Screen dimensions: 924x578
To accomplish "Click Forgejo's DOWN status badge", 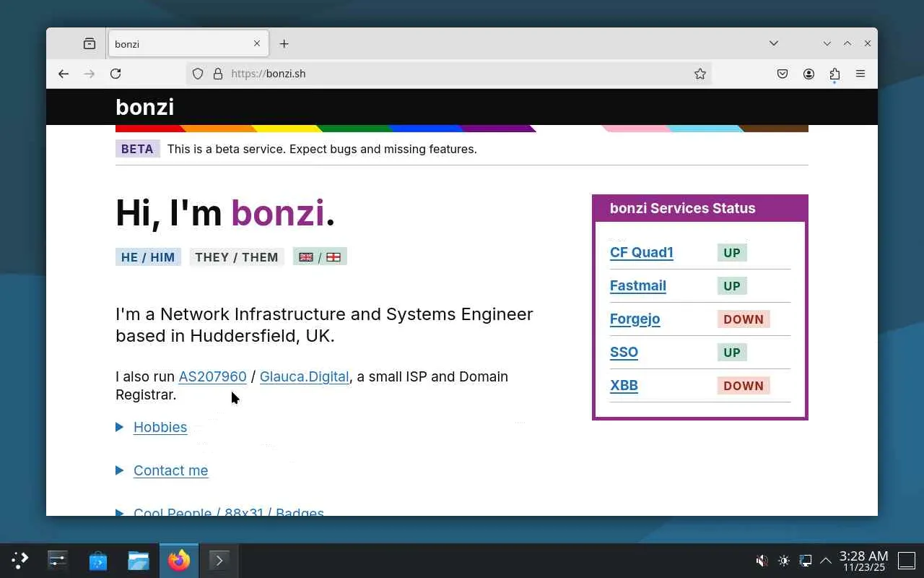I will (744, 319).
